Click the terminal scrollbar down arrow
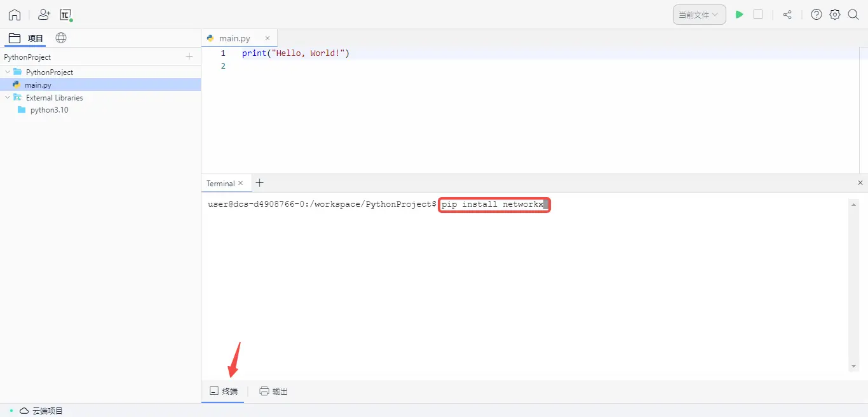The width and height of the screenshot is (868, 417). pos(853,366)
